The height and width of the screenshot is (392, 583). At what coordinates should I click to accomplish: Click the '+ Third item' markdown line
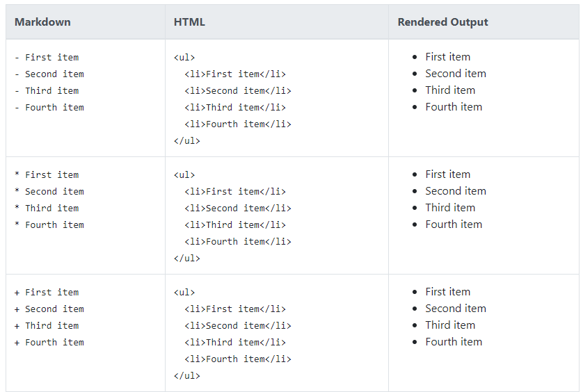click(x=47, y=326)
